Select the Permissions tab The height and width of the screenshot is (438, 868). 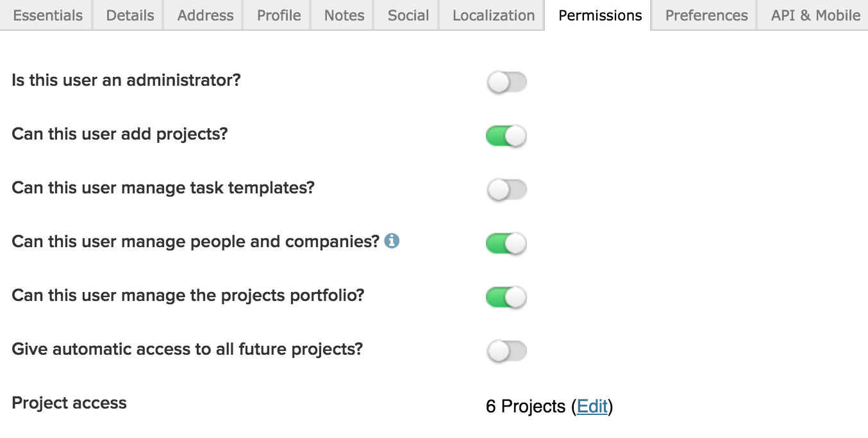pos(600,15)
